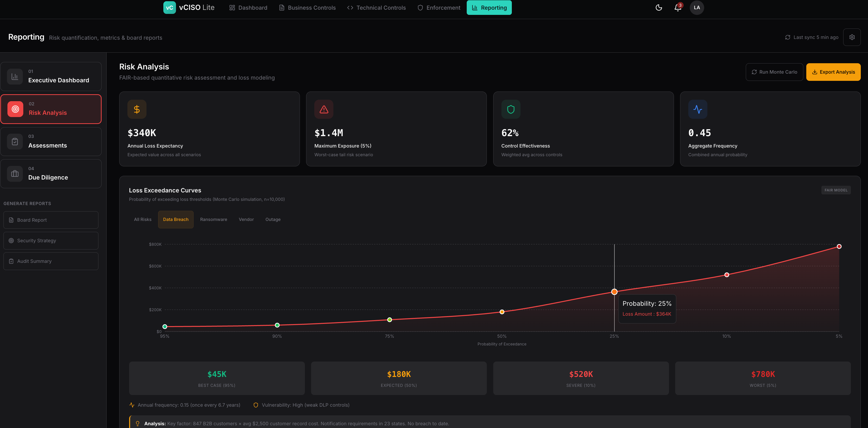Click the warning triangle Maximum Exposure icon

[x=323, y=109]
